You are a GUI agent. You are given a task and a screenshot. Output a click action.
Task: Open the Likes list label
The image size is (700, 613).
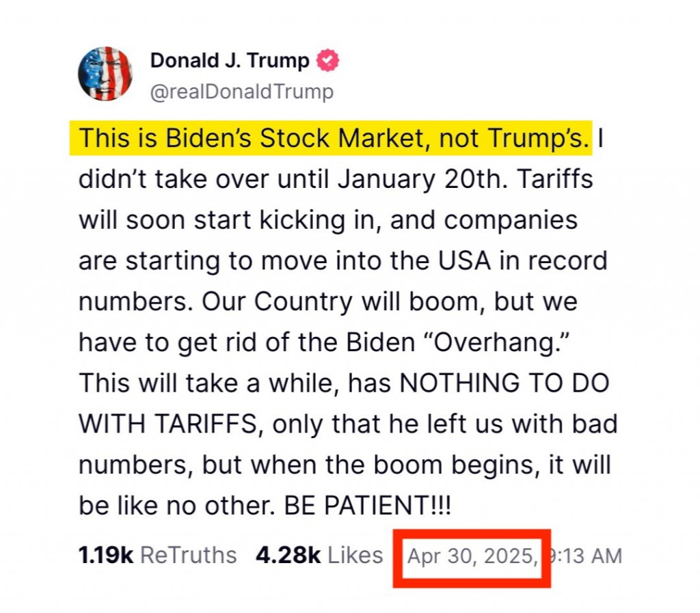[355, 555]
